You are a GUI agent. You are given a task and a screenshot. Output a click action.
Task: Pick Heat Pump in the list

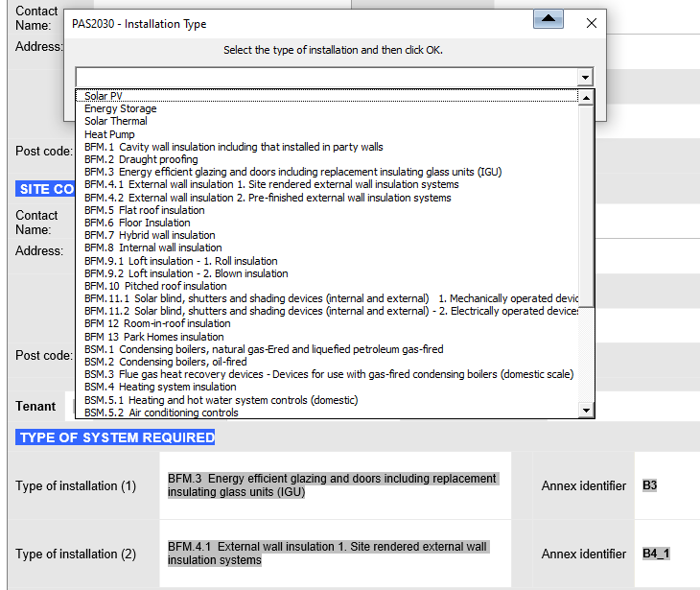coord(109,134)
